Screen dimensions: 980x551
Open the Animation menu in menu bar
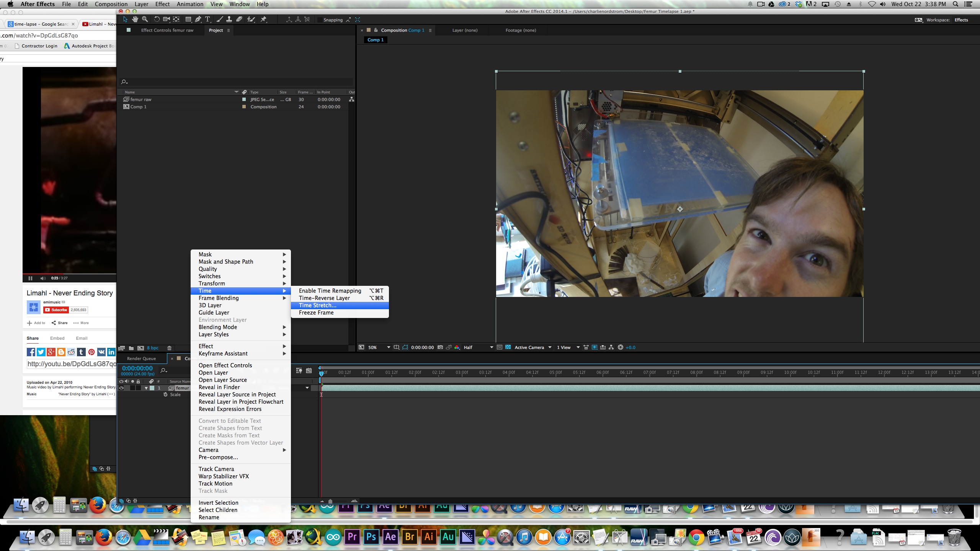pos(190,4)
